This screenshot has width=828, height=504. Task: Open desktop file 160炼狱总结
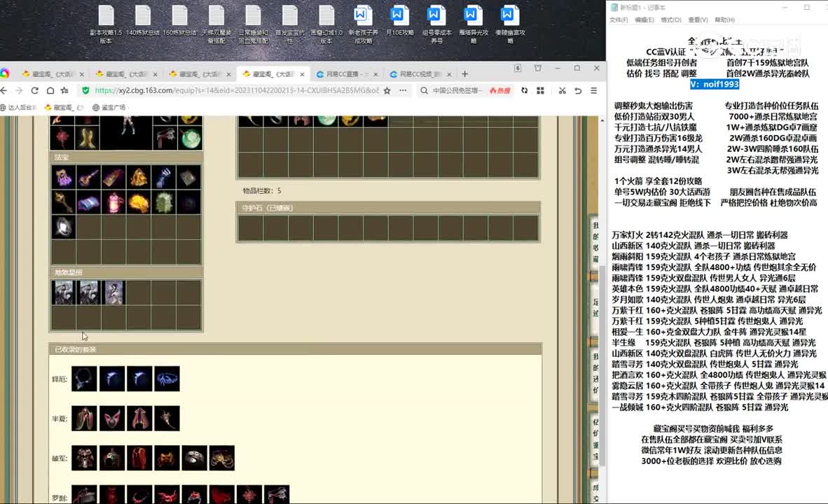179,21
